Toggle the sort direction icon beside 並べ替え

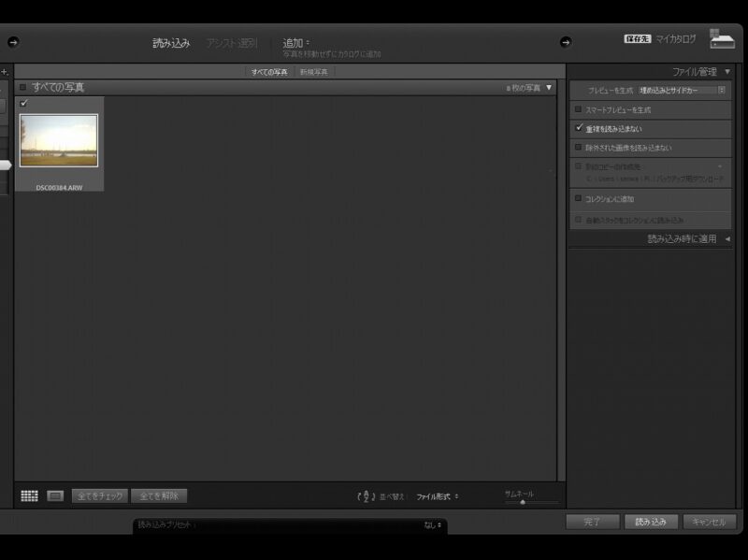coord(367,496)
